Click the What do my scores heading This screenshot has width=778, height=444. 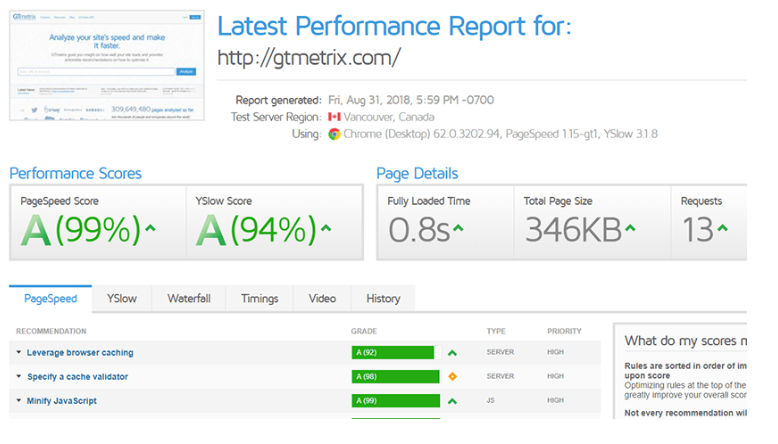click(686, 341)
